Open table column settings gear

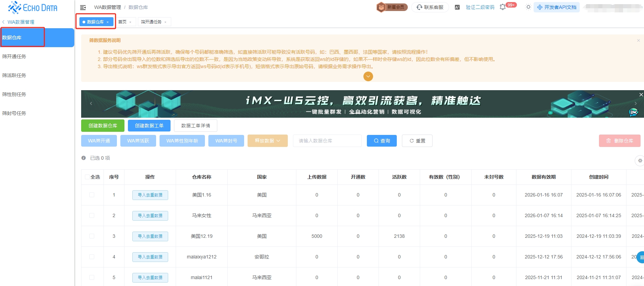[640, 161]
